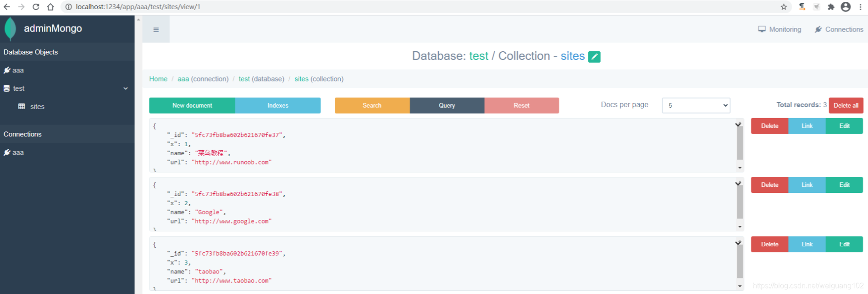Screen dimensions: 868x294
Task: Click the sites link in page title
Action: (x=573, y=56)
